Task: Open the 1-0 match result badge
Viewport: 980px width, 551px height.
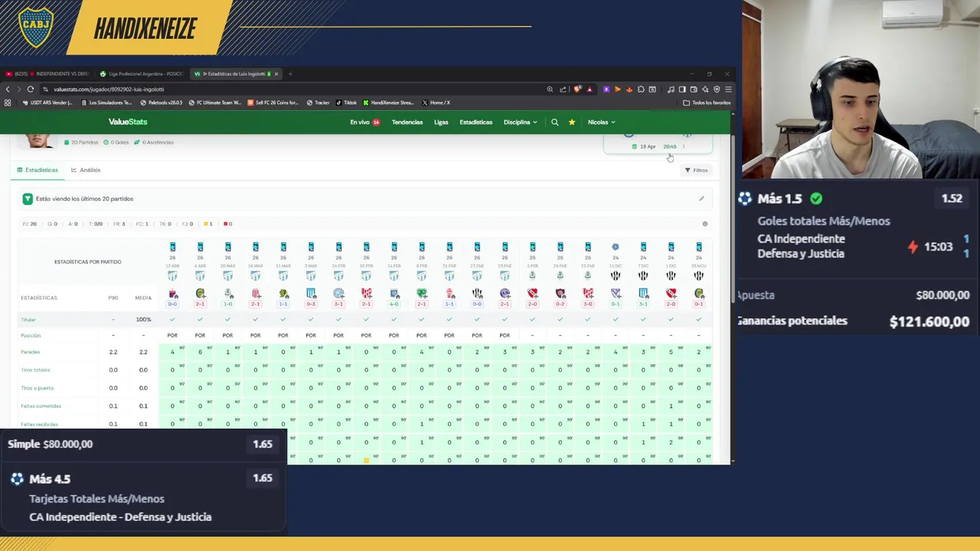Action: click(x=227, y=304)
